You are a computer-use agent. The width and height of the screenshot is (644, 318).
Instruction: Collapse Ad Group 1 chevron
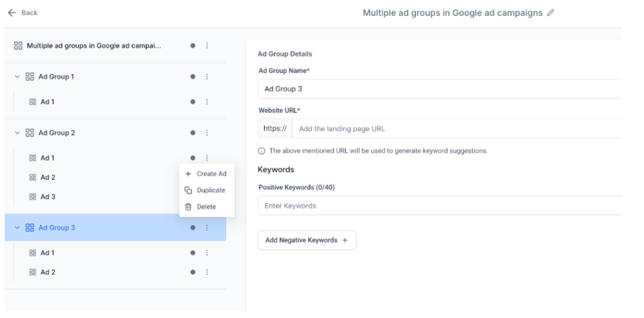coord(17,77)
